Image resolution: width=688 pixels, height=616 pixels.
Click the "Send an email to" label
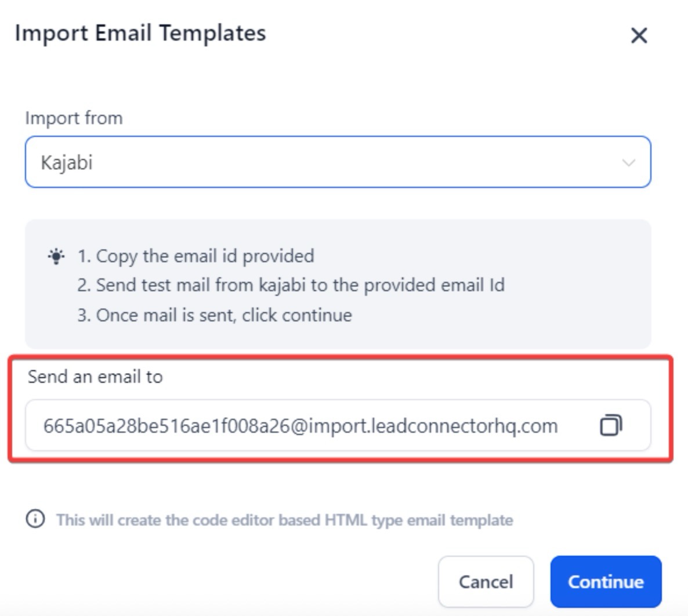tap(95, 376)
